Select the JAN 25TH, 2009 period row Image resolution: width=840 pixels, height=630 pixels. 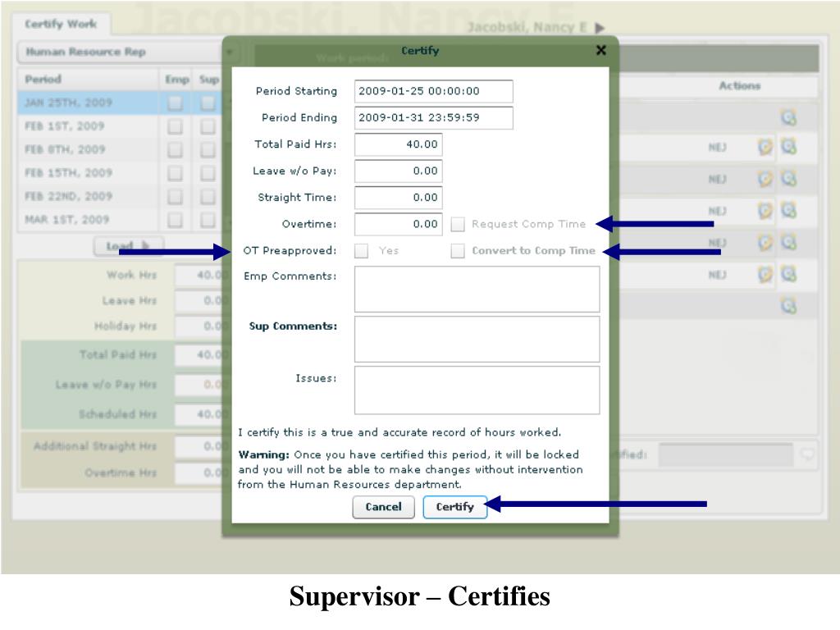pyautogui.click(x=120, y=103)
